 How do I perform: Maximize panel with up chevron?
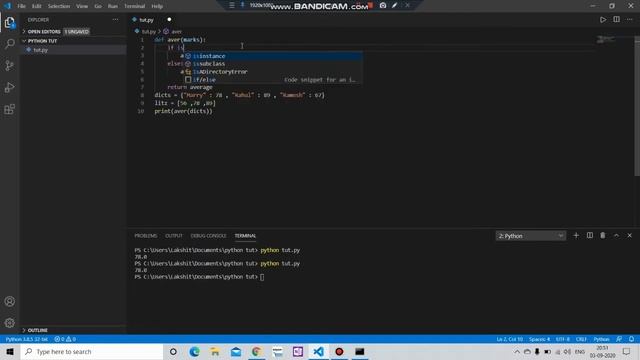tap(616, 236)
